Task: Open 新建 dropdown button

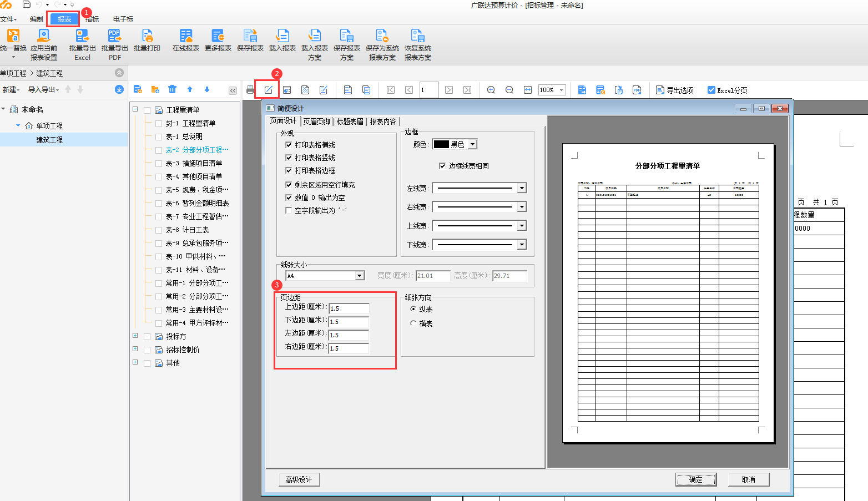Action: 11,89
